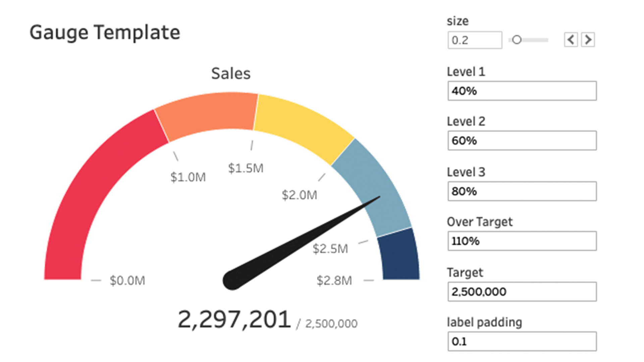Click the Sales gauge heading
The image size is (644, 362).
pos(231,73)
